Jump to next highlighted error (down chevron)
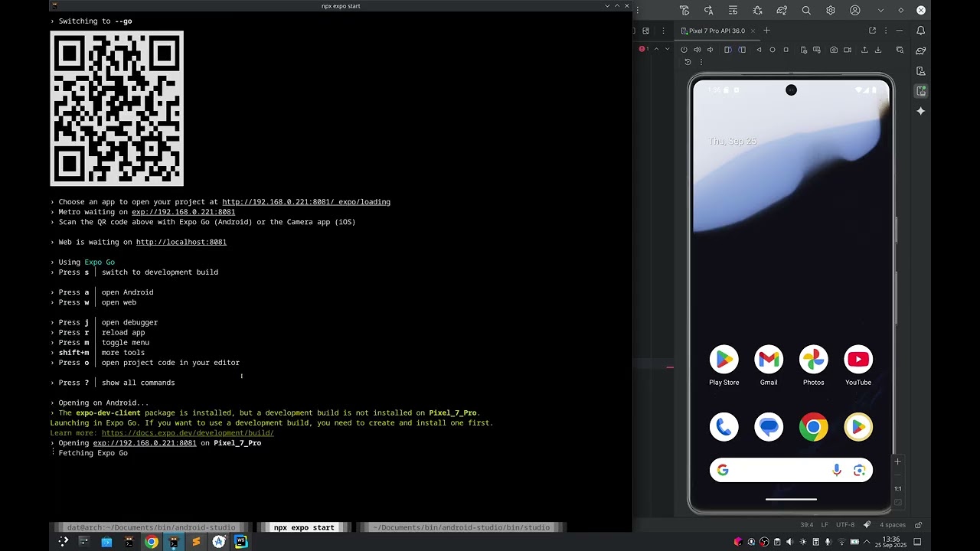The height and width of the screenshot is (551, 980). 667,49
